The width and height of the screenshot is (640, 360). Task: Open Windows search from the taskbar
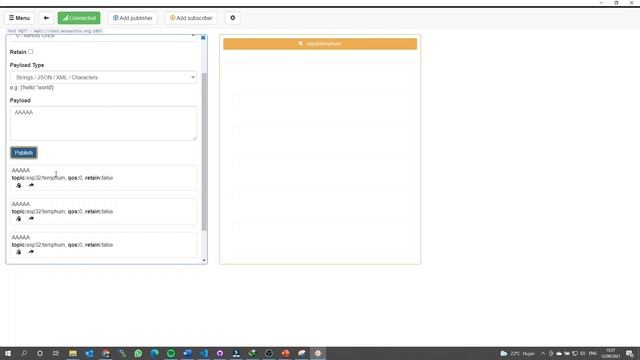pyautogui.click(x=24, y=353)
